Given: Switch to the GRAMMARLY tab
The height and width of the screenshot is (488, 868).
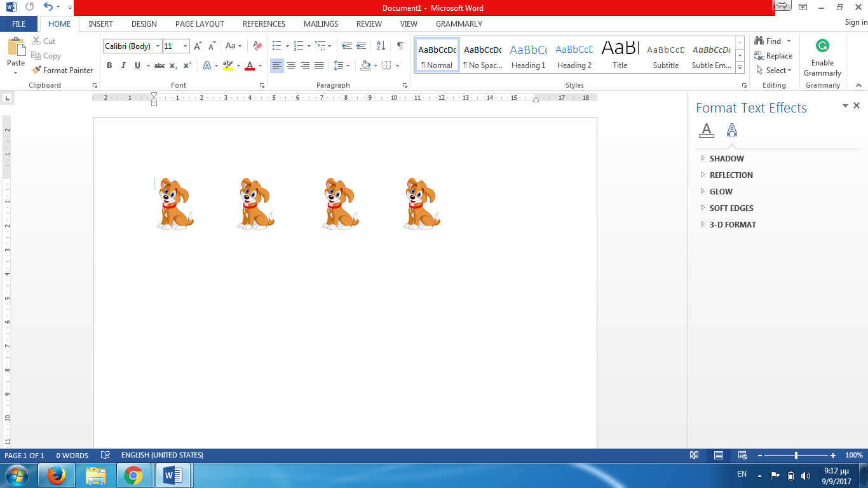Looking at the screenshot, I should [x=459, y=24].
